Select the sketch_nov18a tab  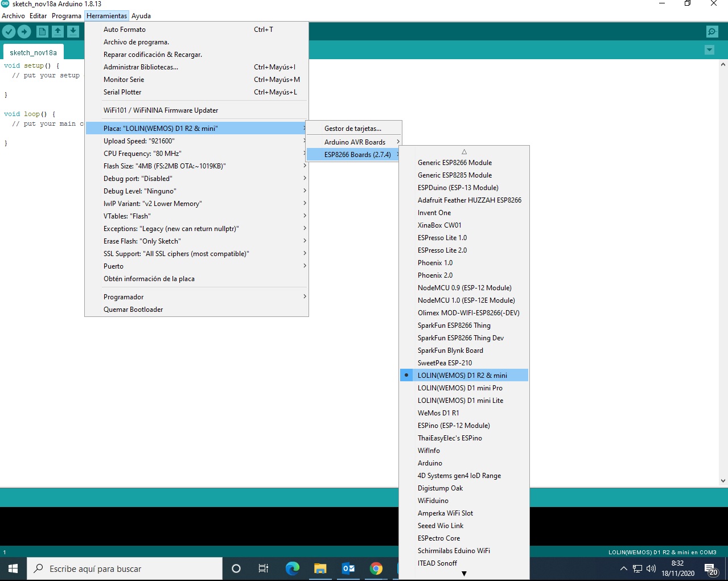click(33, 52)
